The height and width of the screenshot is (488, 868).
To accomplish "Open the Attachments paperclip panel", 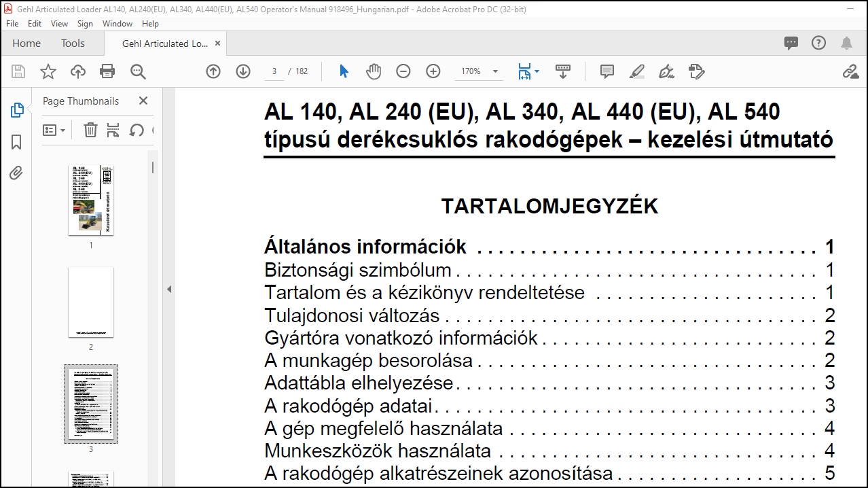I will tap(17, 173).
